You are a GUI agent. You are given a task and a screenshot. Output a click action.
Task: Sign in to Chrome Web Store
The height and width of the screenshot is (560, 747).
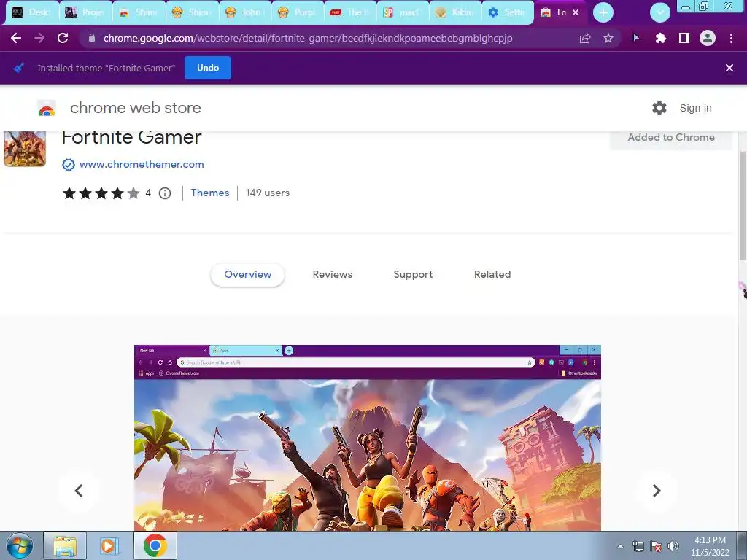pos(695,108)
